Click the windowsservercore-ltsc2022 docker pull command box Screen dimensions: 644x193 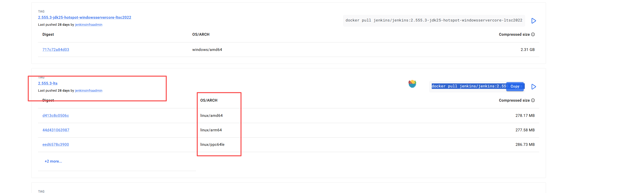(x=434, y=20)
